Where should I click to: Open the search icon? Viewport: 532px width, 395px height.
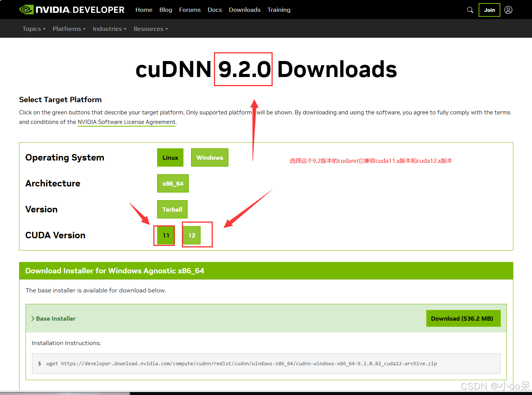470,10
